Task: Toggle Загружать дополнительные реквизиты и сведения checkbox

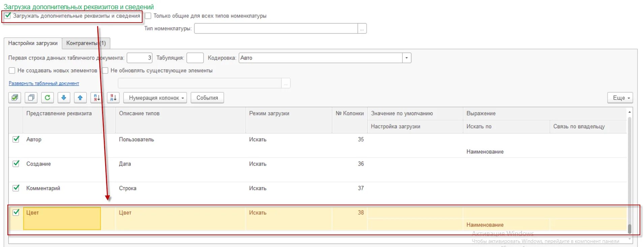Action: pyautogui.click(x=8, y=15)
